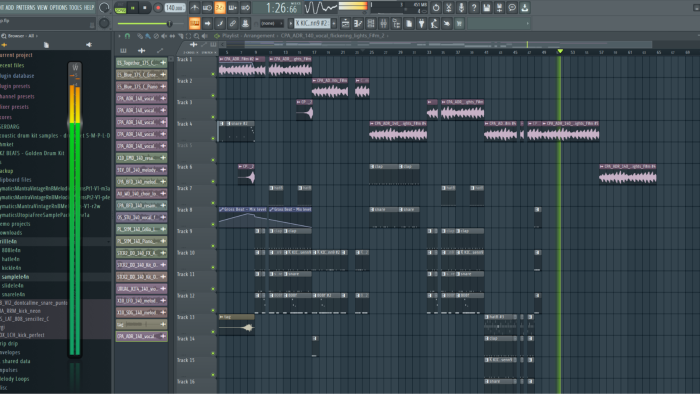This screenshot has width=700, height=394.
Task: Click the master pitch knob below volume
Action: point(104,23)
